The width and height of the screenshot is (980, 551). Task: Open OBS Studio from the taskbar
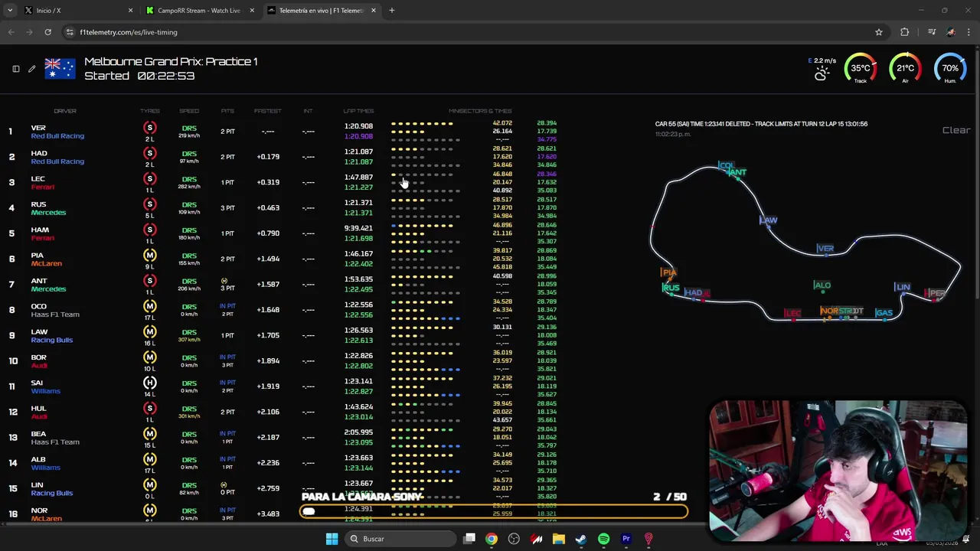coord(514,539)
